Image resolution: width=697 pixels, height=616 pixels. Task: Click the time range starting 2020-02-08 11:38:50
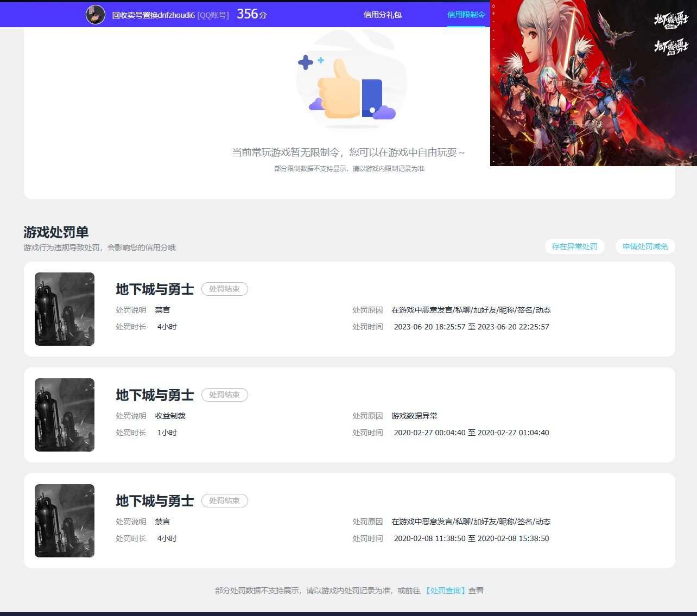472,538
